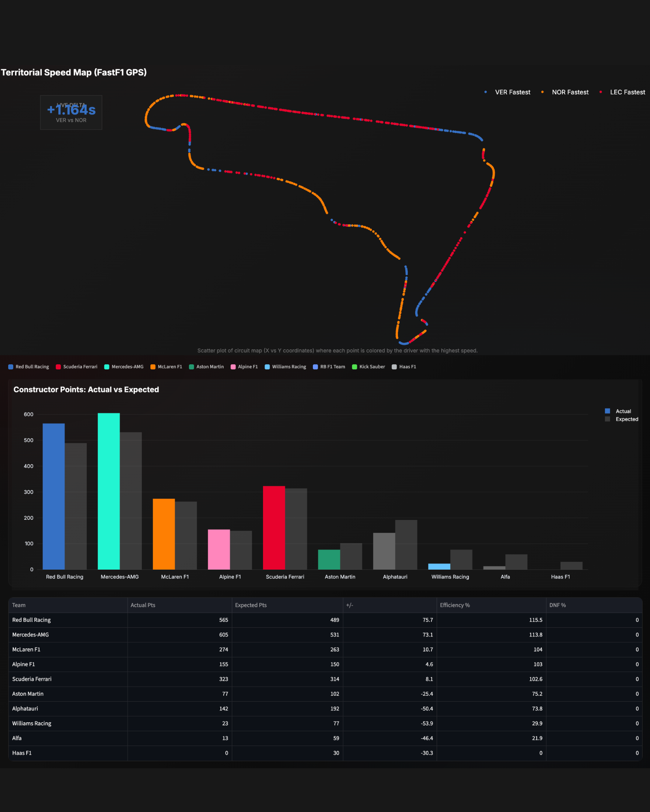The height and width of the screenshot is (812, 650).
Task: Click the Red Bull Racing actual points bar
Action: [54, 497]
